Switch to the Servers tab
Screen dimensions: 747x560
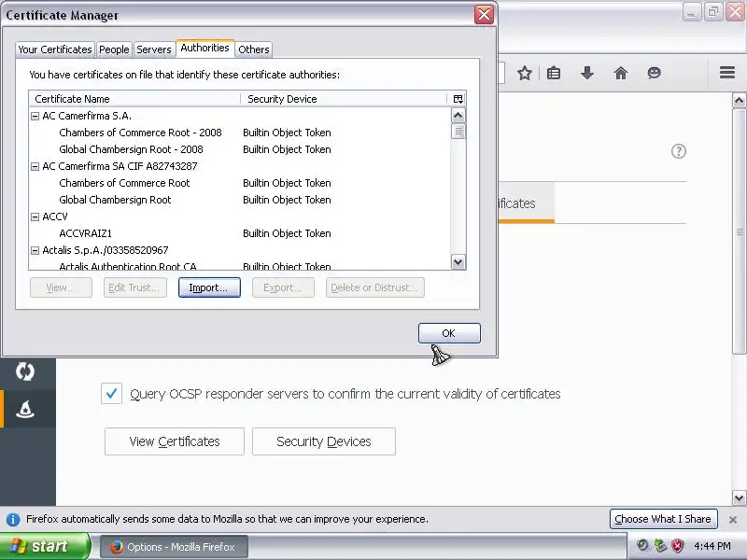pos(153,49)
